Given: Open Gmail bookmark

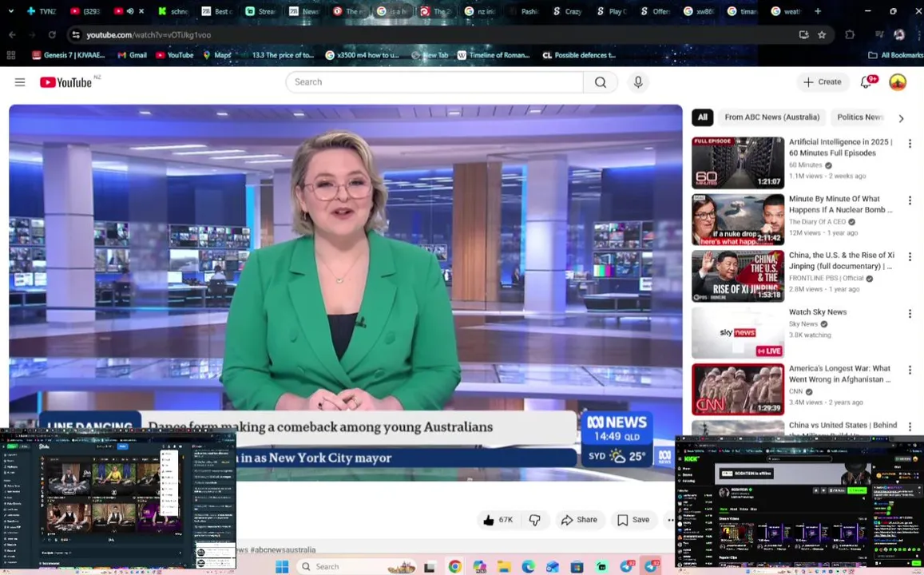Looking at the screenshot, I should point(132,55).
